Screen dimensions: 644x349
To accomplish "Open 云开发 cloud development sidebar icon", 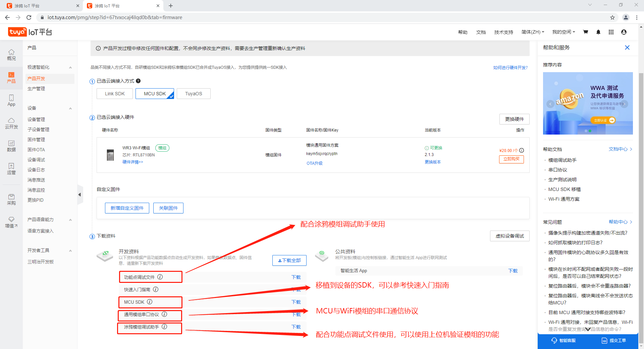I will pyautogui.click(x=11, y=123).
